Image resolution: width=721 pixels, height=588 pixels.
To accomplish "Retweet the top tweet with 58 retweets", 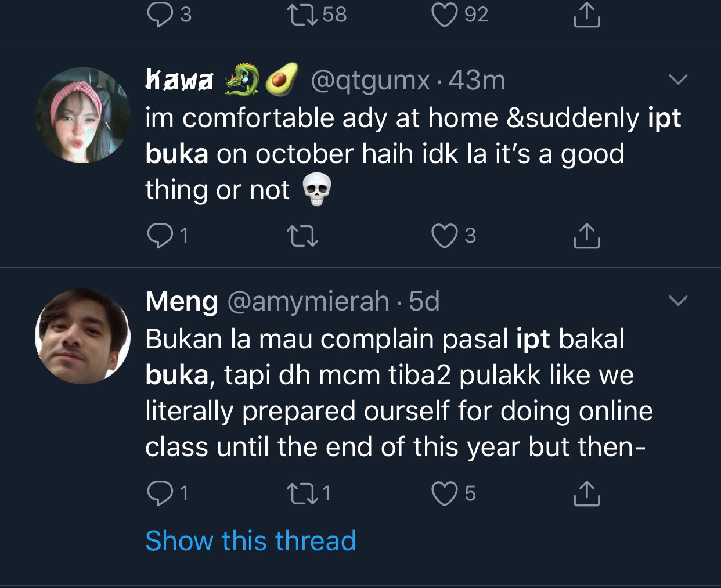I will 302,15.
